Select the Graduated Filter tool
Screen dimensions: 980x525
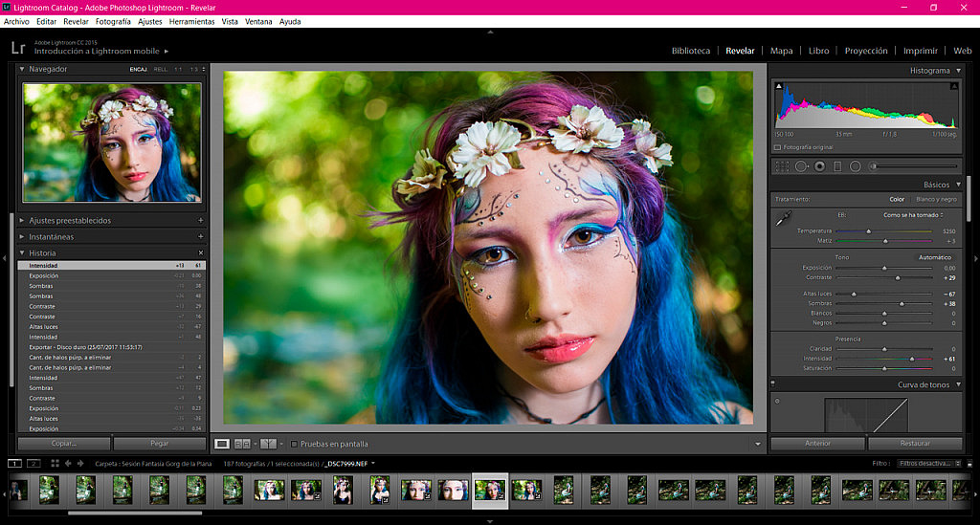837,166
